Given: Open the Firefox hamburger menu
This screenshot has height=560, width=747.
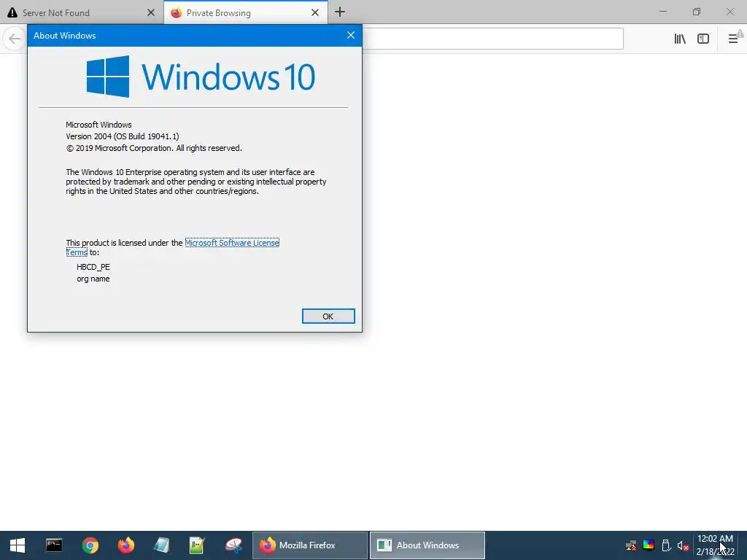Looking at the screenshot, I should click(733, 39).
